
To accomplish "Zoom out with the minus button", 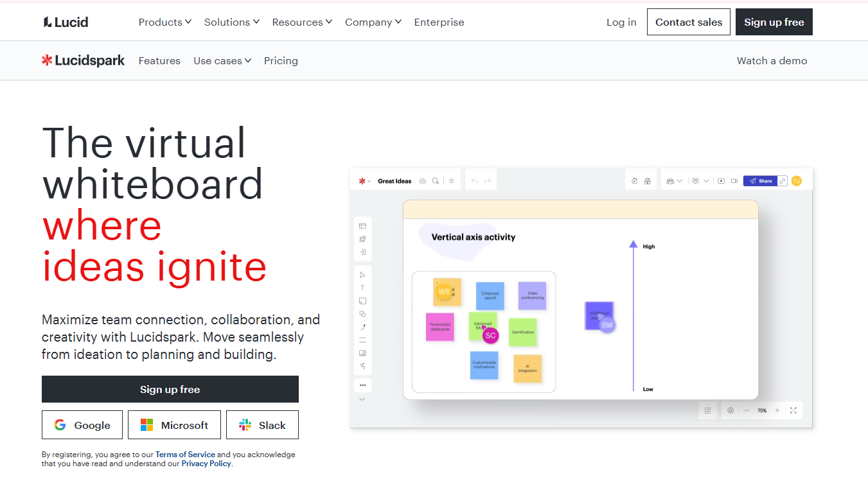I will [747, 410].
